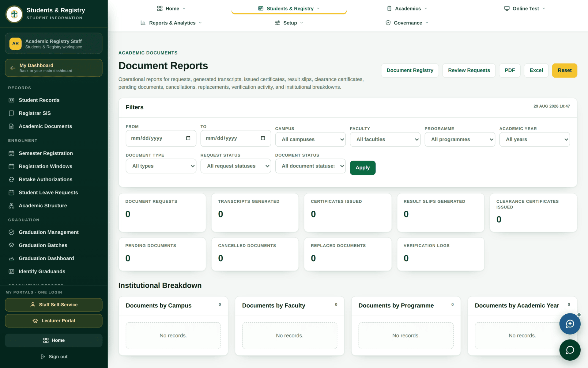Open the Online Test menu
Screen dimensions: 588x368
525,9
